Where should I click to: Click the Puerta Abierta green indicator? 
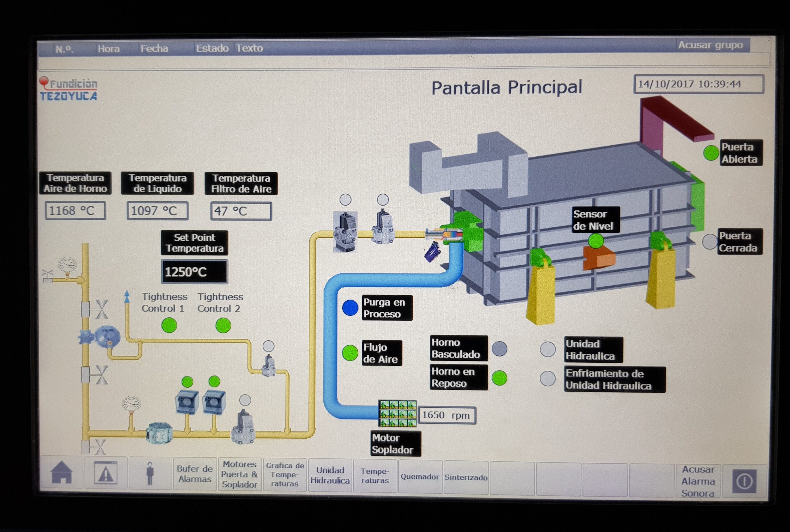pos(711,153)
